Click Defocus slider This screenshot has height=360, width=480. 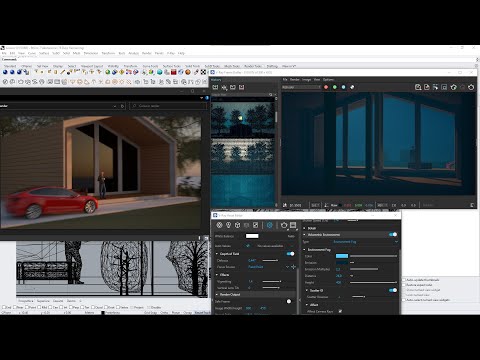270,260
